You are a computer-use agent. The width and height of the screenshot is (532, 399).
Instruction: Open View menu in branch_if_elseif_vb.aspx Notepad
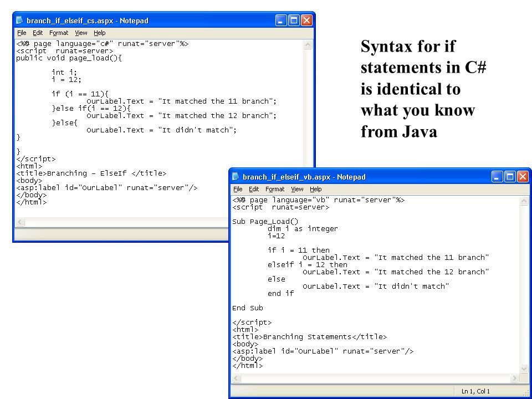pyautogui.click(x=297, y=189)
